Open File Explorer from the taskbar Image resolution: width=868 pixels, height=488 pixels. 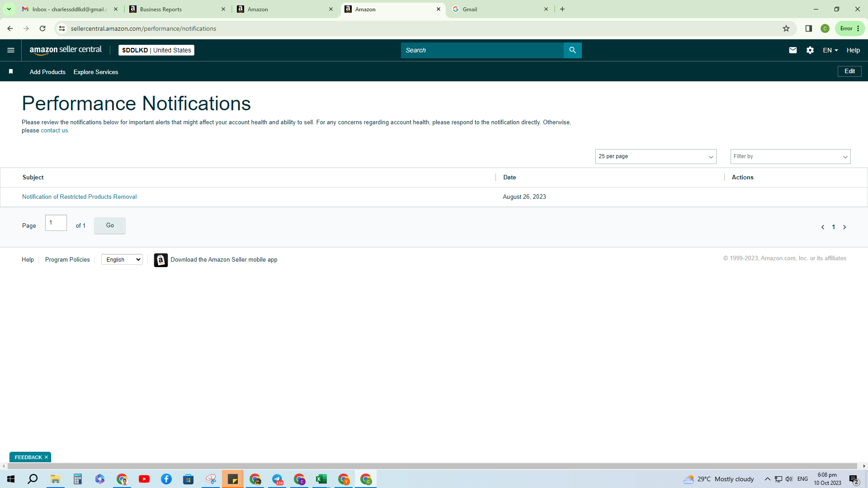(x=55, y=479)
